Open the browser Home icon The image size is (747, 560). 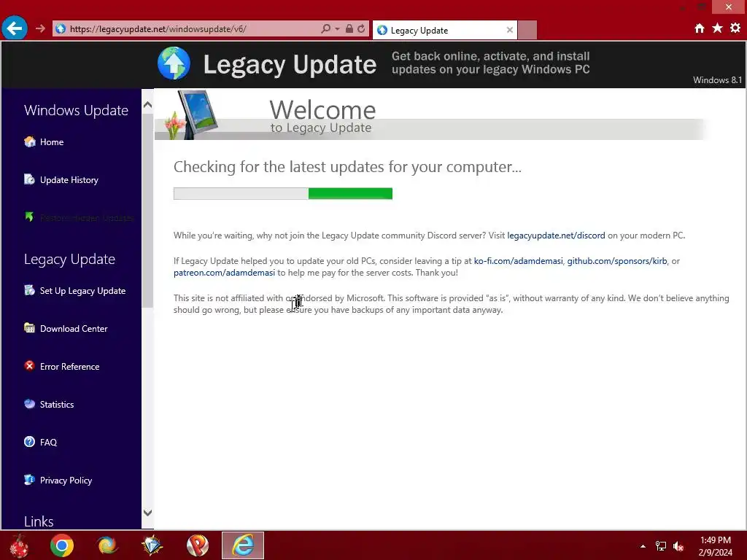pos(700,28)
